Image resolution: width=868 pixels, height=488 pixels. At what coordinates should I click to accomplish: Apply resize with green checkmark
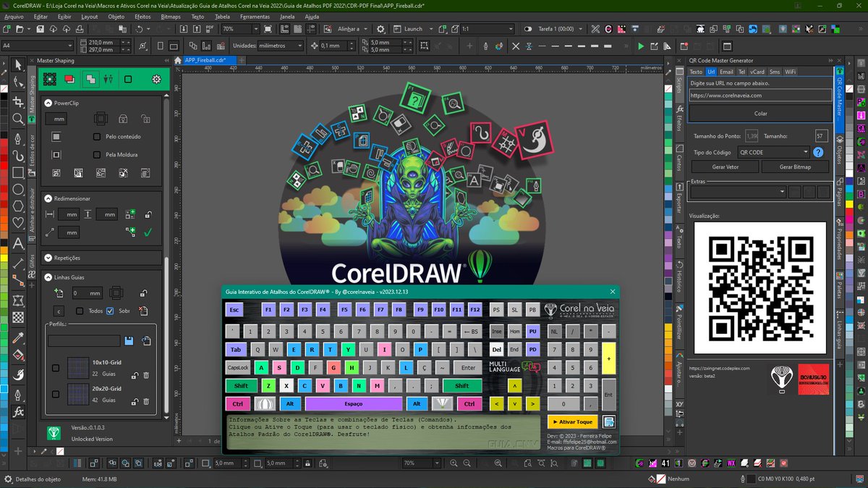(148, 232)
